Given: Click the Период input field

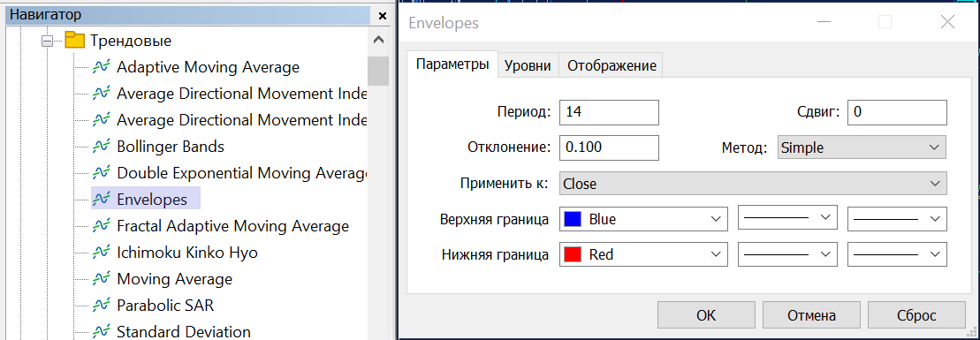Looking at the screenshot, I should click(x=610, y=112).
